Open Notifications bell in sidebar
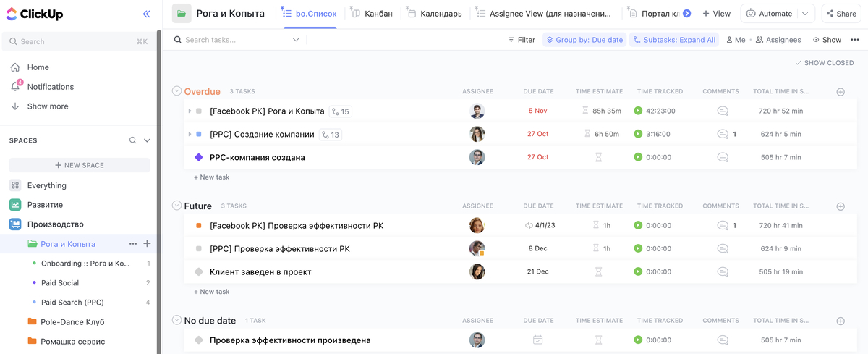This screenshot has width=868, height=354. pyautogui.click(x=15, y=87)
